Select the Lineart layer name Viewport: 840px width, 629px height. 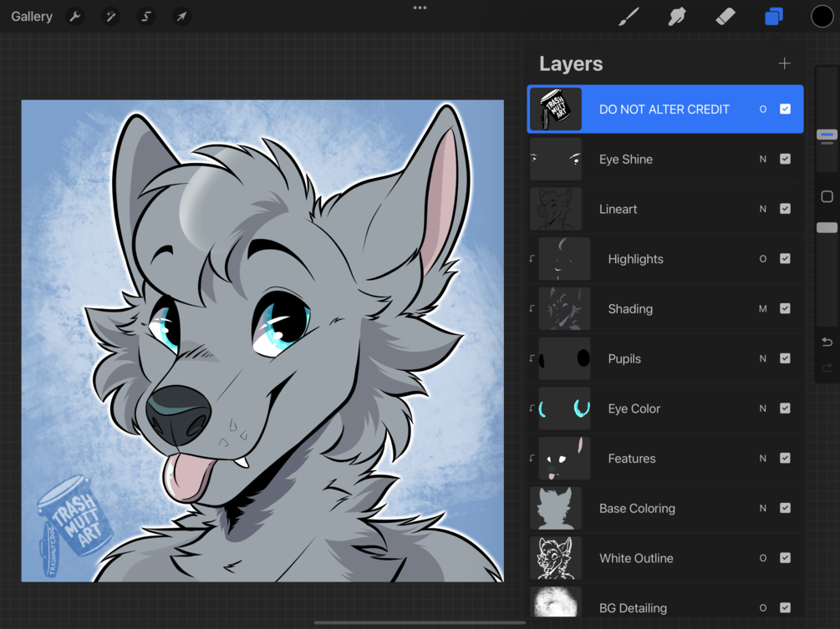619,209
